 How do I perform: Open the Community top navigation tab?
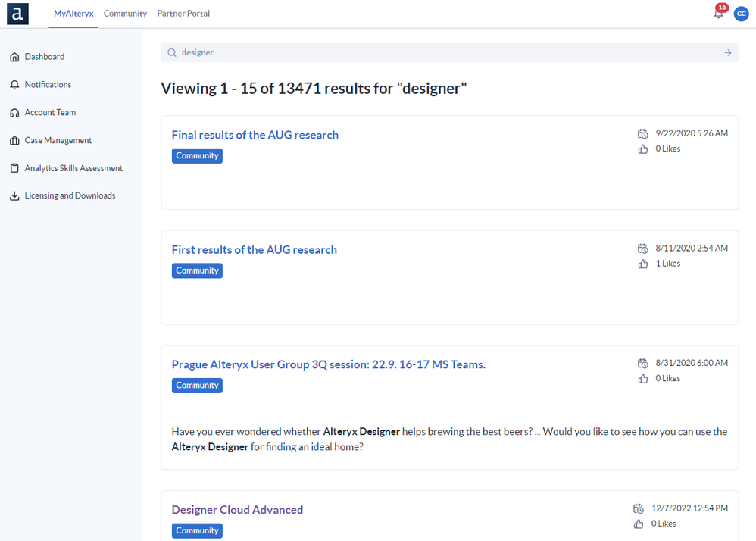125,14
